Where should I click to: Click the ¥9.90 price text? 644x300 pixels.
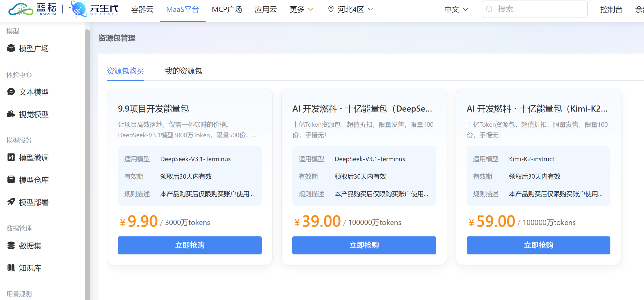(139, 221)
